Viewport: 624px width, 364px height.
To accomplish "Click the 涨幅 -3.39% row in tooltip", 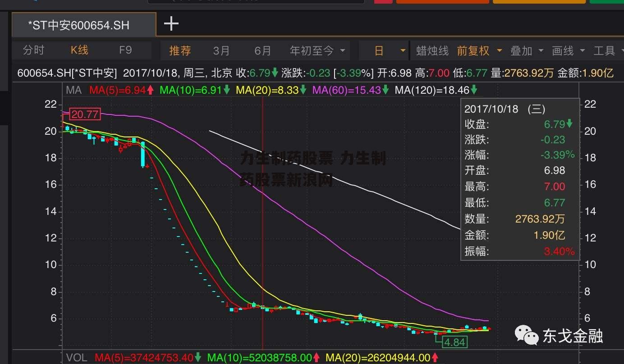I will (519, 155).
